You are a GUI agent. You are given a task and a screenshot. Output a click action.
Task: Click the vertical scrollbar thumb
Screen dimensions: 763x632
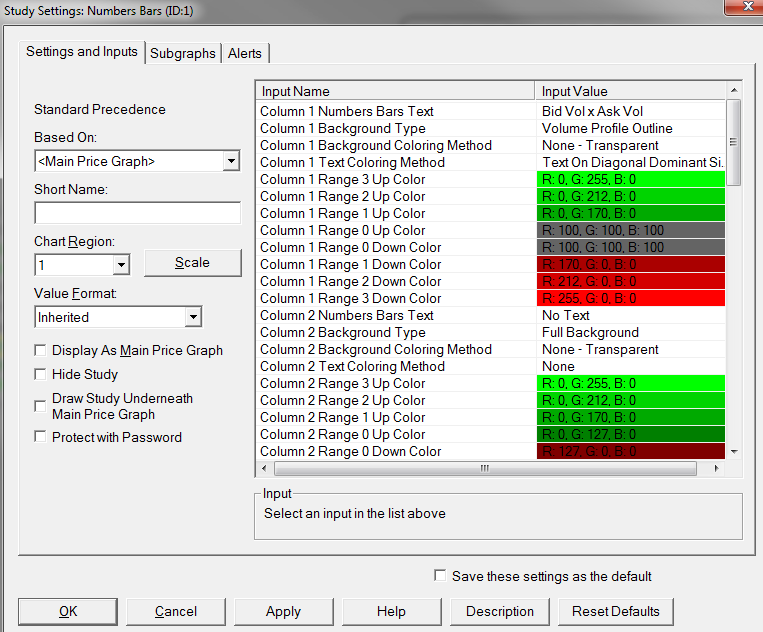click(x=734, y=142)
